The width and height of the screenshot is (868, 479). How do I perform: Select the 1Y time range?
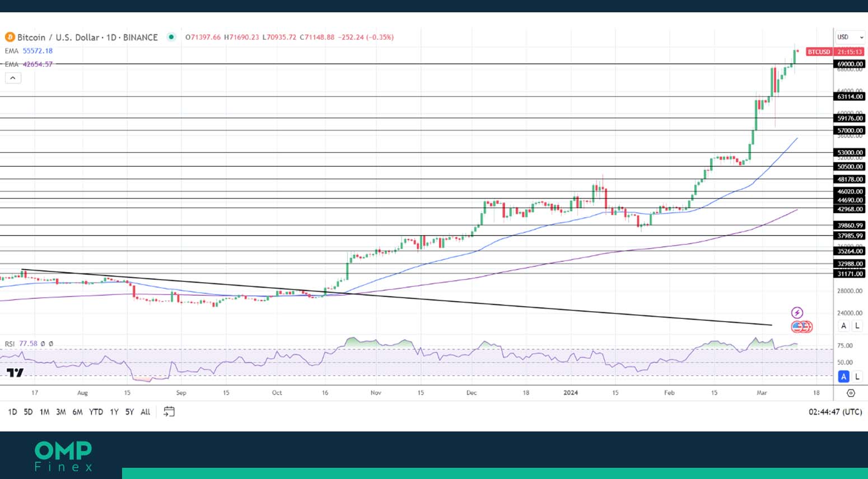[x=114, y=412]
